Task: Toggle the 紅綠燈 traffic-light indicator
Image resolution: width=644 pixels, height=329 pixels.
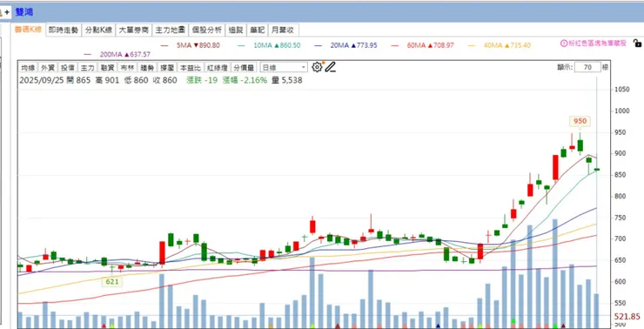Action: pos(217,68)
